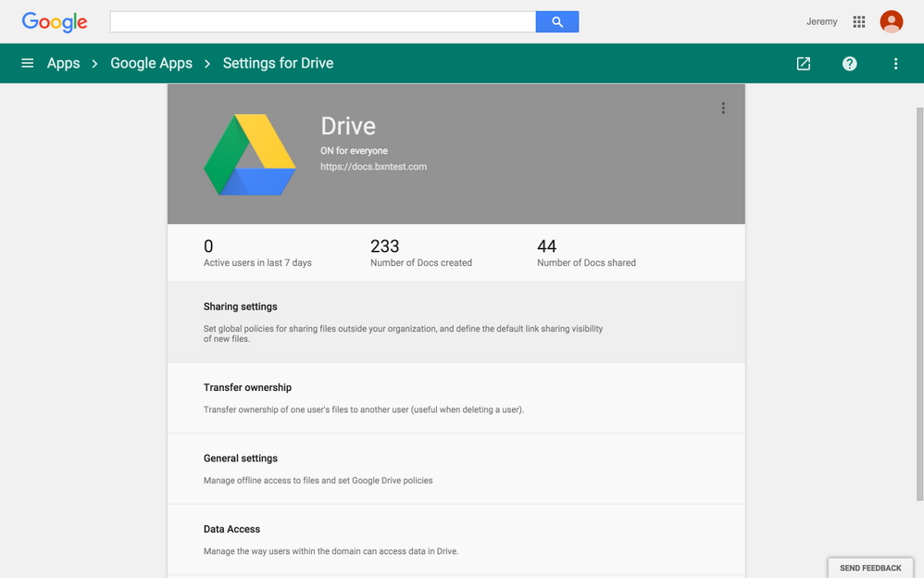
Task: Click the Sharing settings description text
Action: click(x=403, y=333)
